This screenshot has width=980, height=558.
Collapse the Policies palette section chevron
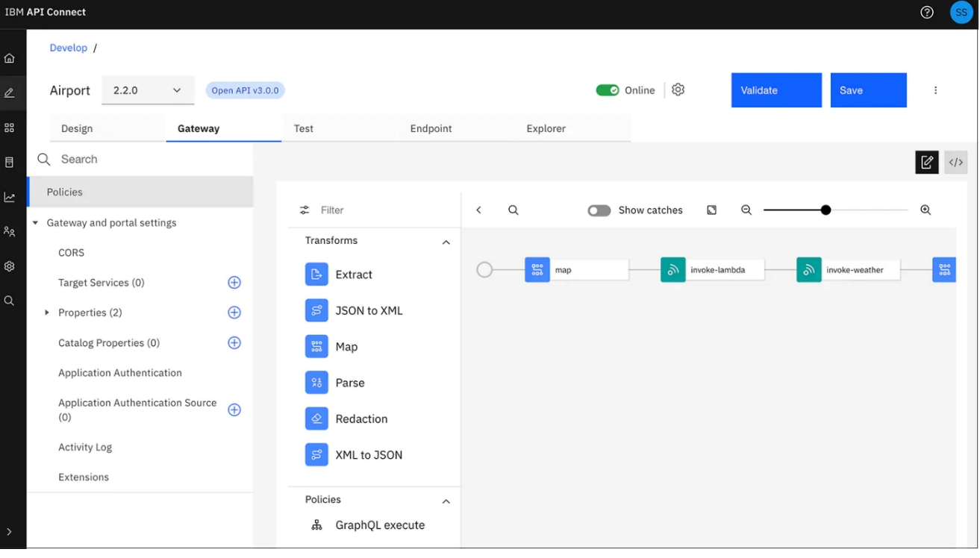446,501
